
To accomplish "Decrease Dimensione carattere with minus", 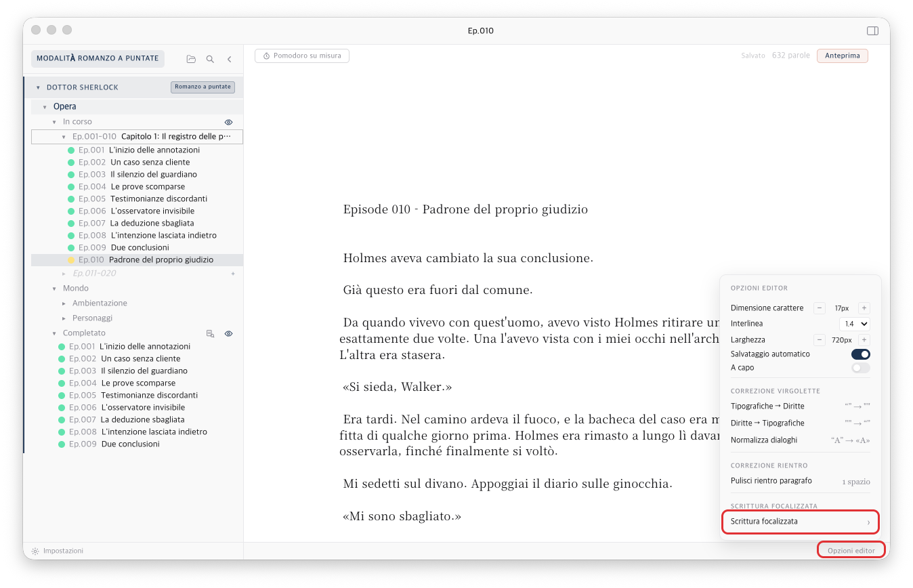I will (820, 308).
